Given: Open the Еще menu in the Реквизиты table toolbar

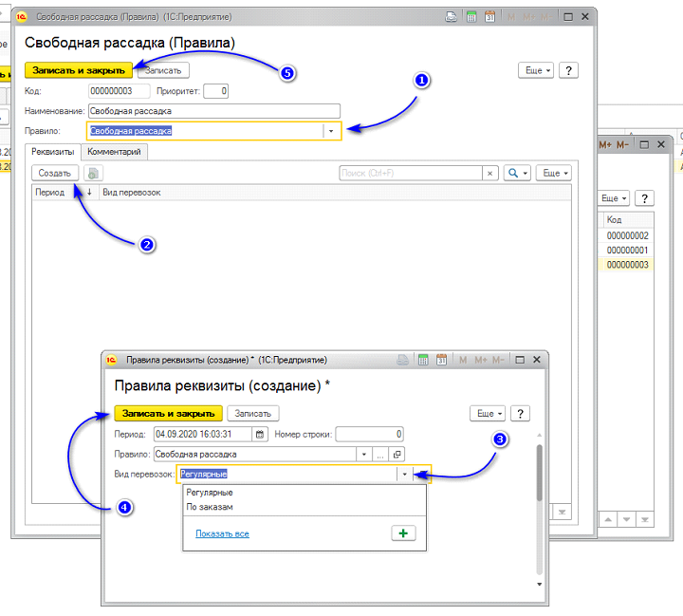Looking at the screenshot, I should coord(553,174).
